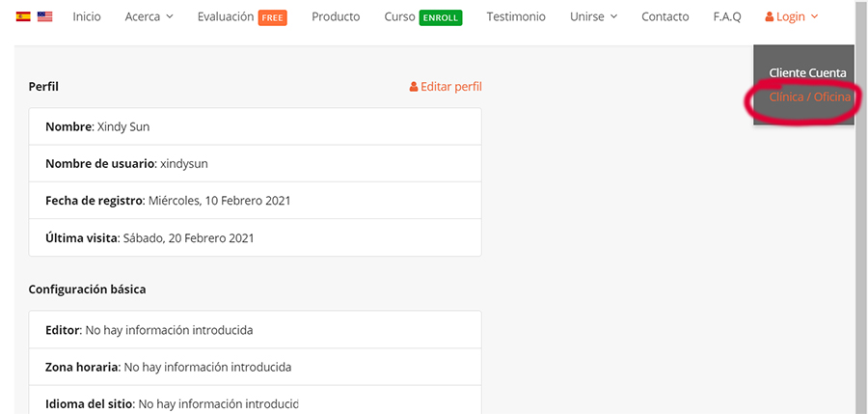Click the Login menu label
This screenshot has height=414, width=868.
point(791,16)
